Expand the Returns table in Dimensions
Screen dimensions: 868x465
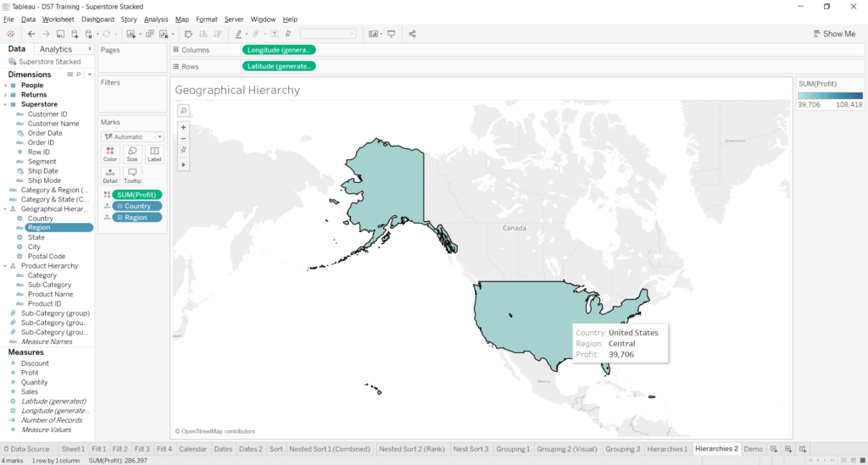pyautogui.click(x=6, y=95)
